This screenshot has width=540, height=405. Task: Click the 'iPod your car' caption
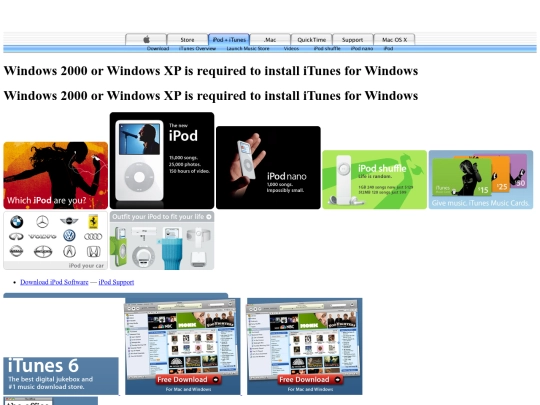point(86,266)
